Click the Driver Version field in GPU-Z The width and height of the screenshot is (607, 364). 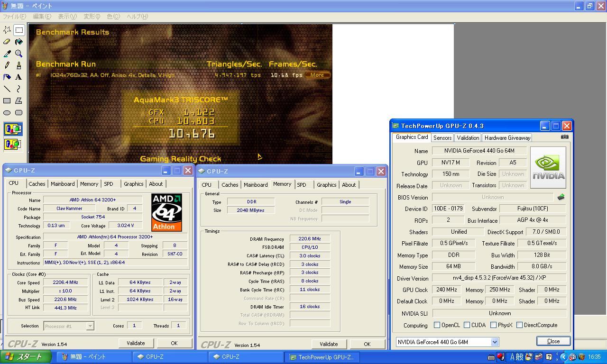[x=499, y=278]
